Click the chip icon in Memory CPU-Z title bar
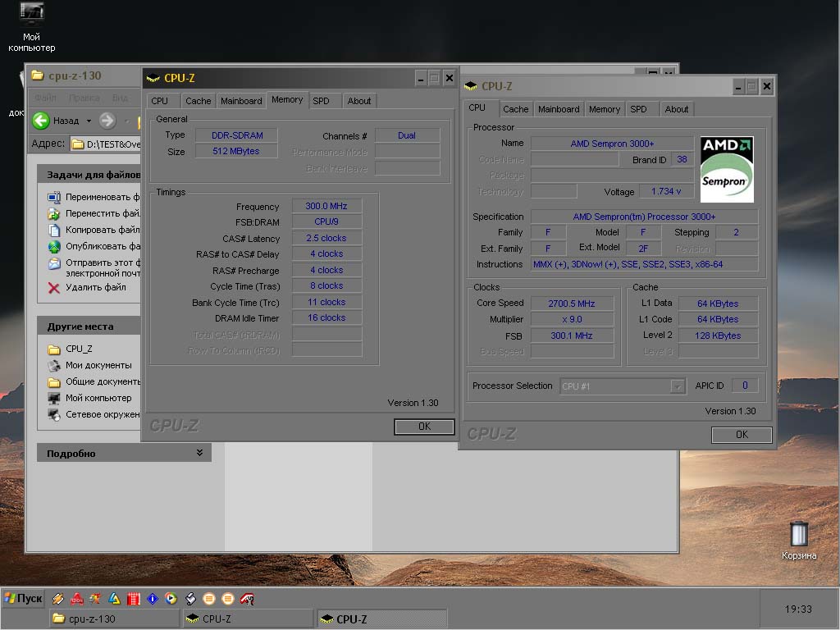The image size is (840, 630). 153,78
